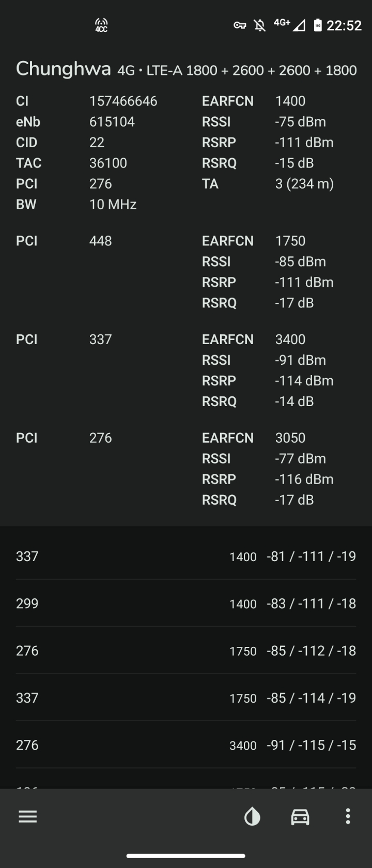
Task: Toggle the dark theme drop icon
Action: [x=252, y=816]
